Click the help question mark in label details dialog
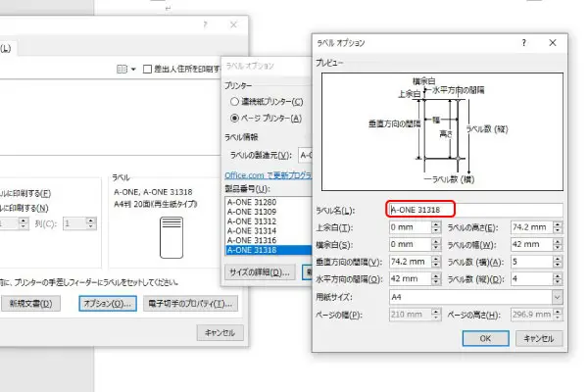Image resolution: width=588 pixels, height=392 pixels. [524, 43]
